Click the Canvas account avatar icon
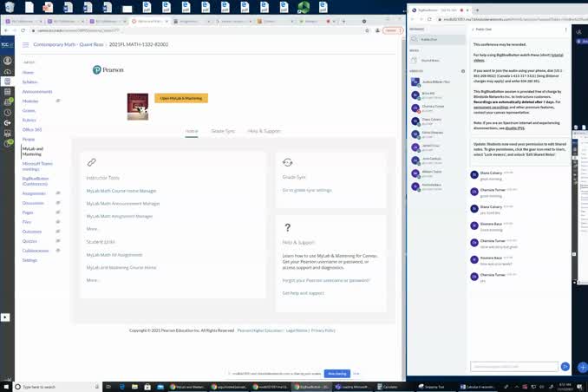 pyautogui.click(x=7, y=61)
